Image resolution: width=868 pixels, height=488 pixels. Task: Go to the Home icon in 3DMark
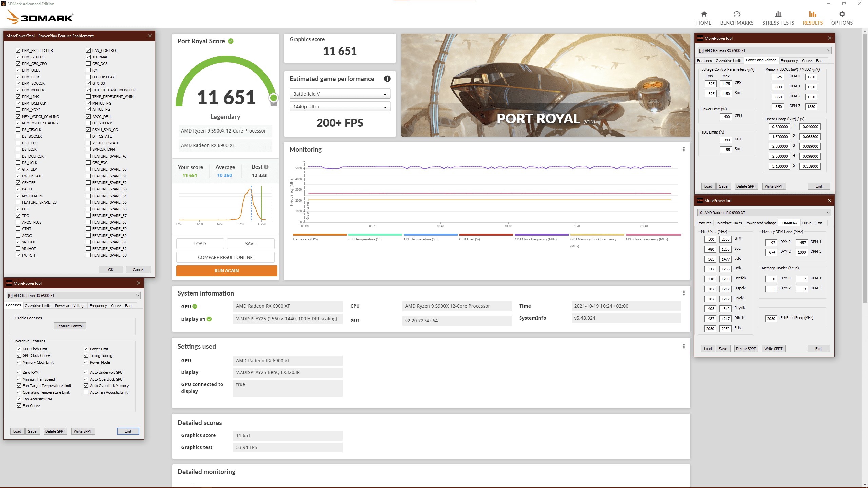[x=704, y=14]
